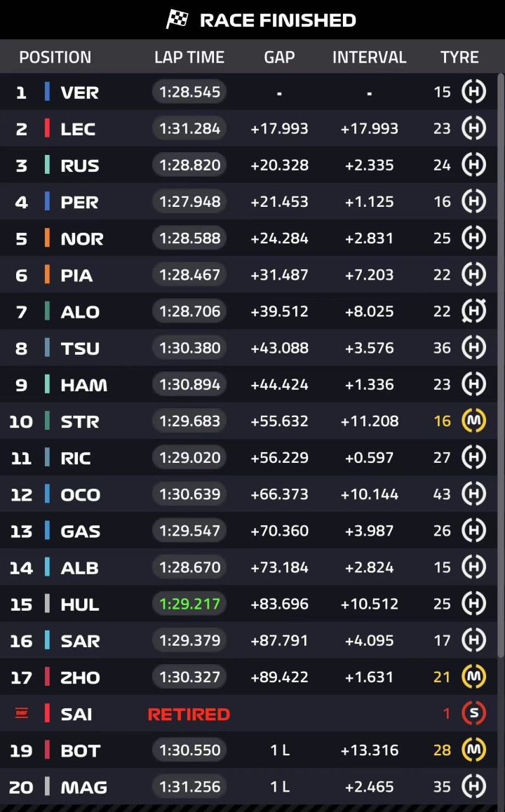Click HUL's green fastest lap time 1:29.217
Screen dimensions: 505x812
(189, 603)
